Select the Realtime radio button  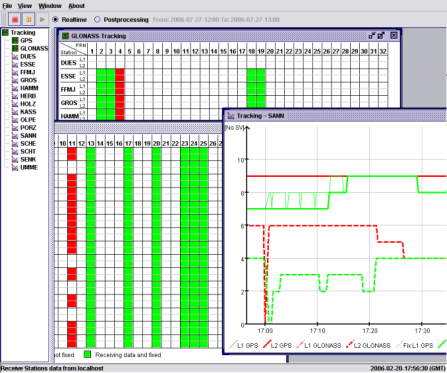(55, 19)
